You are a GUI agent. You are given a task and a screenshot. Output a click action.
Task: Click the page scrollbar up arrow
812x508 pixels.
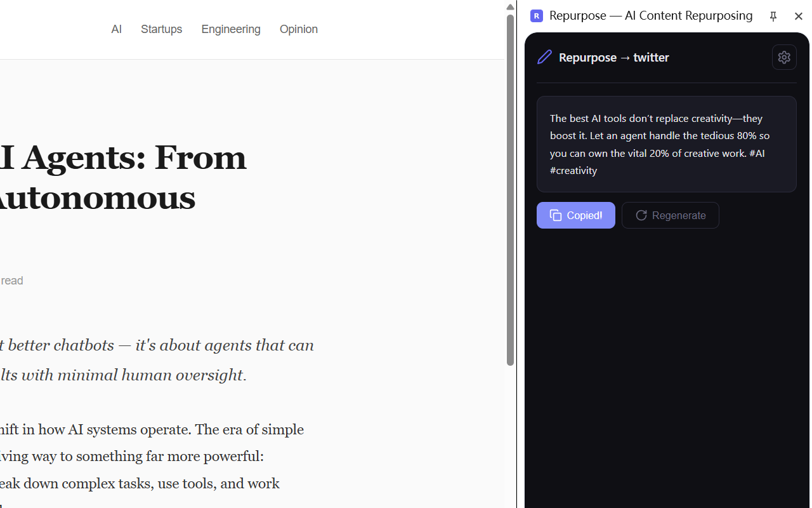(x=510, y=7)
